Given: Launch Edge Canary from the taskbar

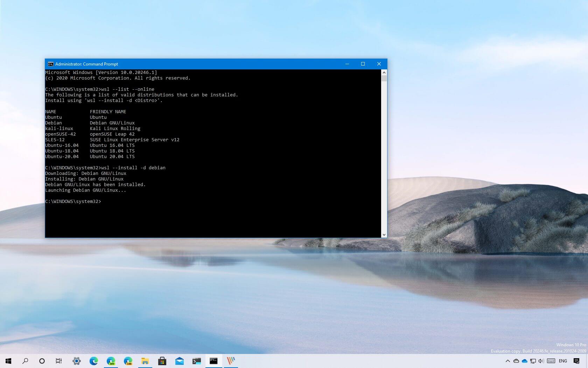Looking at the screenshot, I should point(128,361).
